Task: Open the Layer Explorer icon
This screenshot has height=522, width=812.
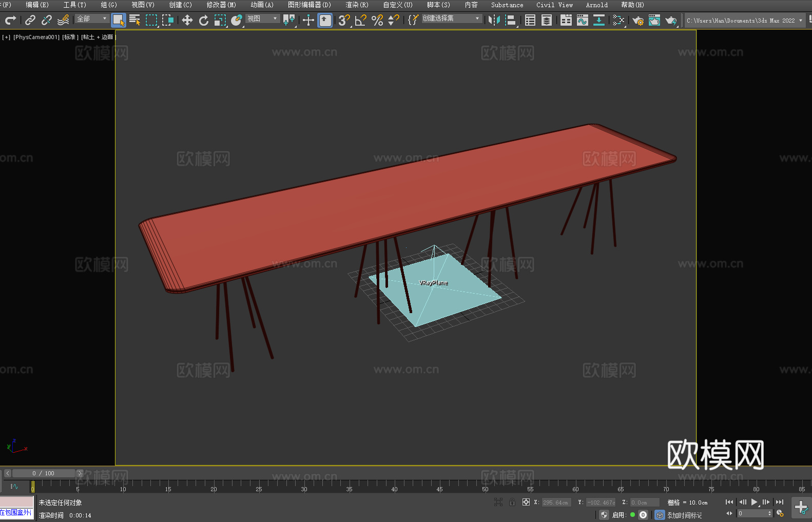Action: tap(547, 20)
